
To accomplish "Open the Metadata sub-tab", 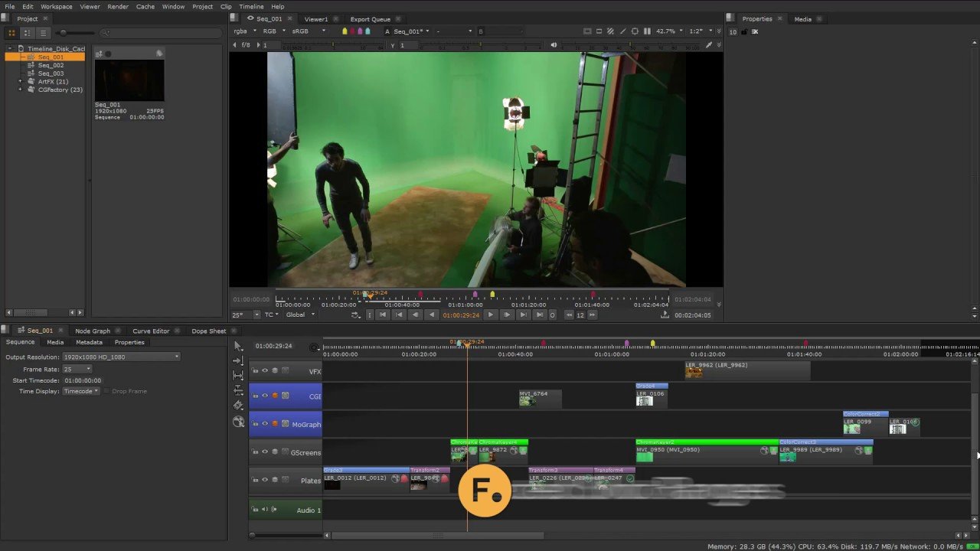I will [89, 342].
